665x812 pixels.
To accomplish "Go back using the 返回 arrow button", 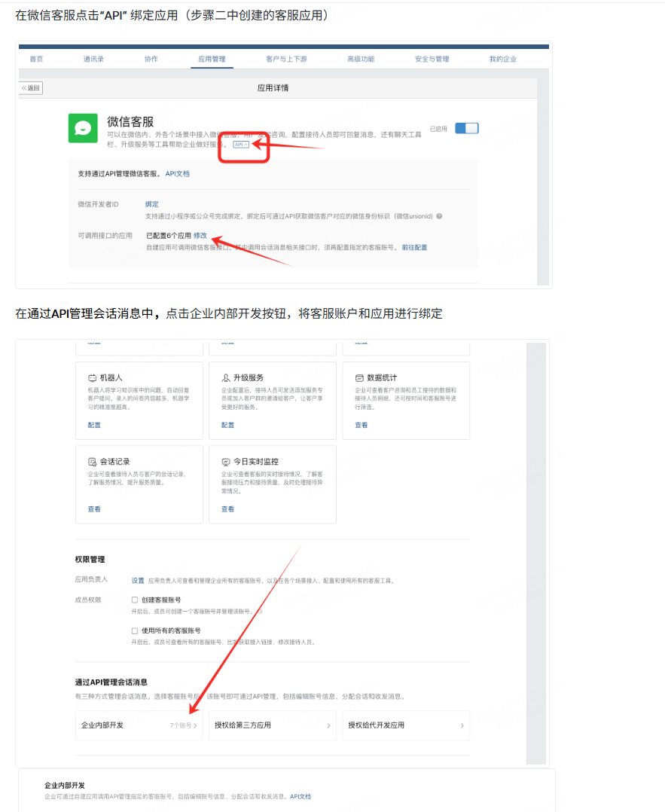I will [x=31, y=88].
